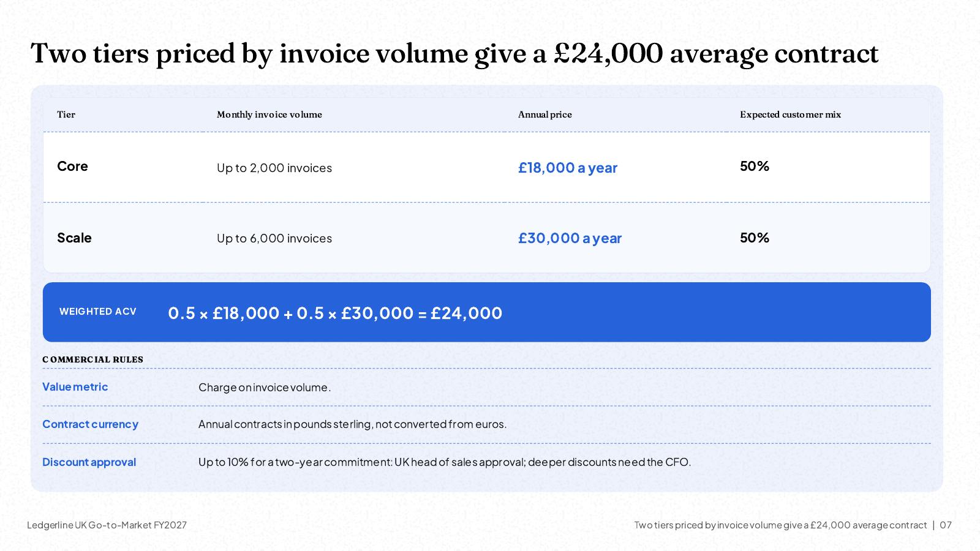Click the 'Expected customer mix' column header
980x551 pixels.
click(790, 114)
